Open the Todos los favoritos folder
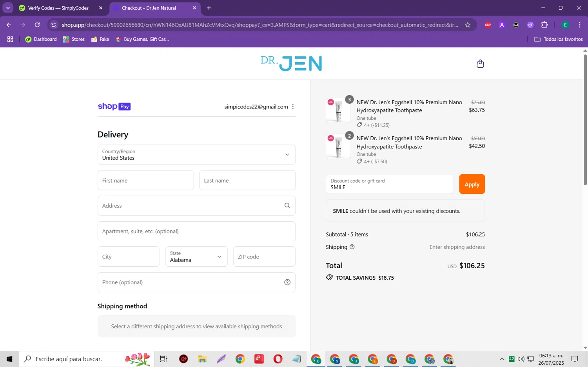 559,39
